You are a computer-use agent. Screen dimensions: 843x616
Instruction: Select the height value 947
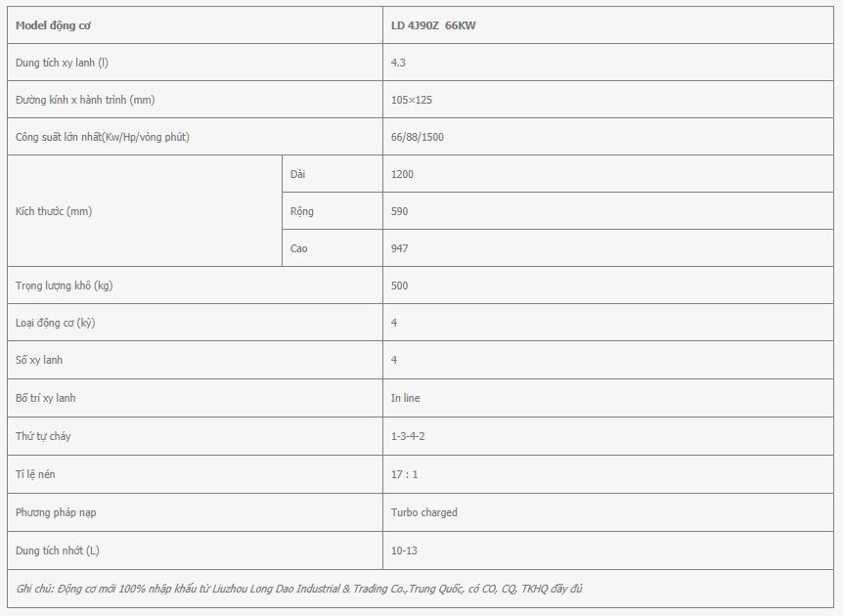pos(399,247)
